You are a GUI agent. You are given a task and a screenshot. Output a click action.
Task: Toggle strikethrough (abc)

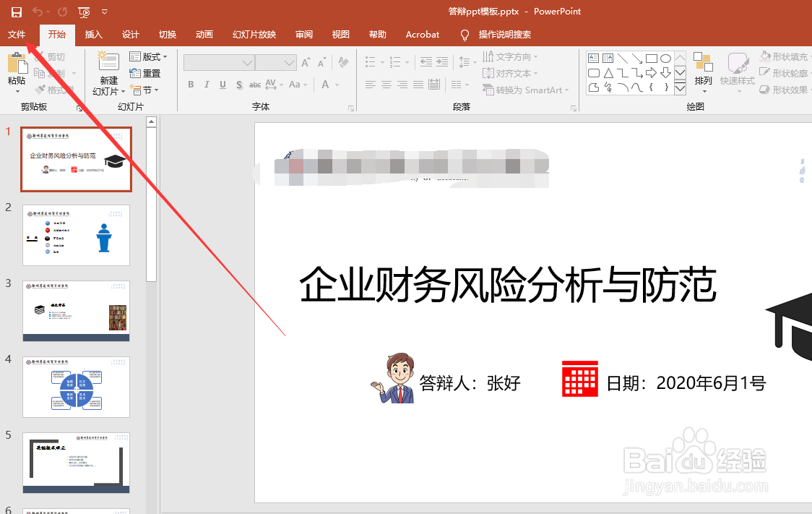click(x=255, y=85)
